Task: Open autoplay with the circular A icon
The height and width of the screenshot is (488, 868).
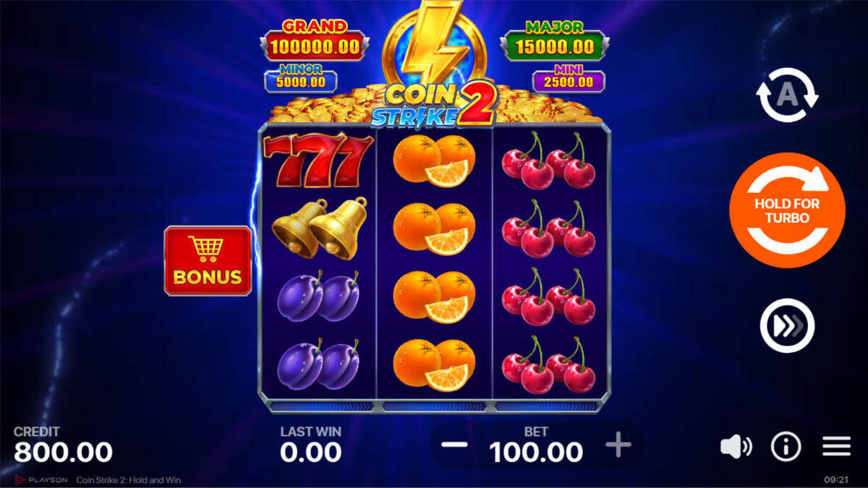Action: pos(787,95)
